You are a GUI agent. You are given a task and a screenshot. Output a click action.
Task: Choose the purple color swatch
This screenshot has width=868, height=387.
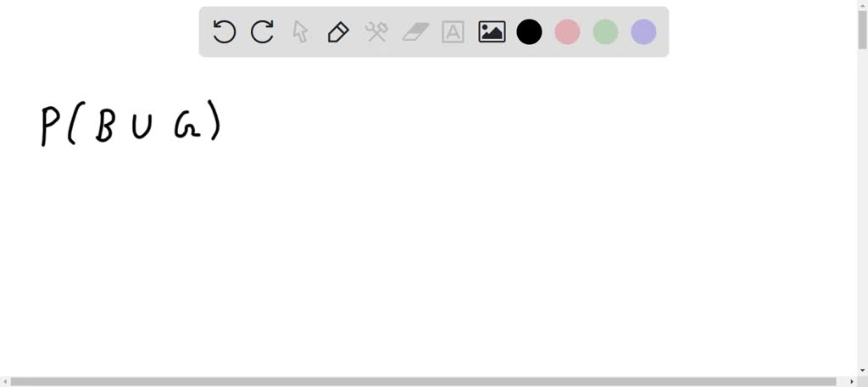tap(644, 31)
